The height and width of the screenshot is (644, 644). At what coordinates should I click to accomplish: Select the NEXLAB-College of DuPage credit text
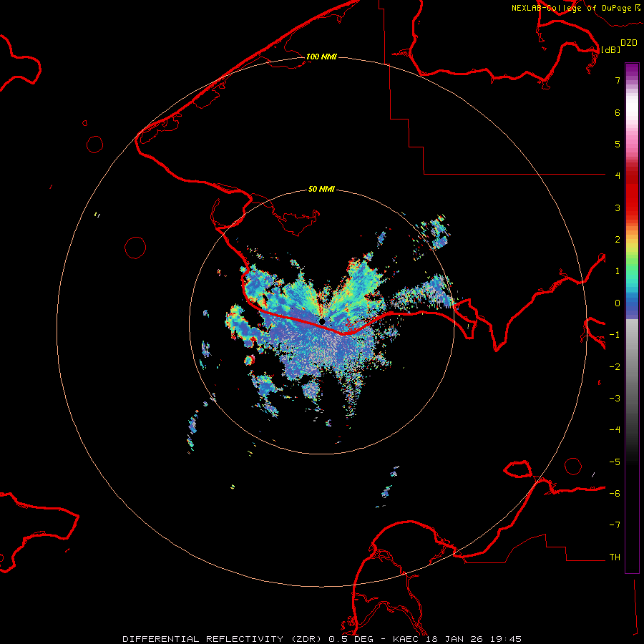571,8
